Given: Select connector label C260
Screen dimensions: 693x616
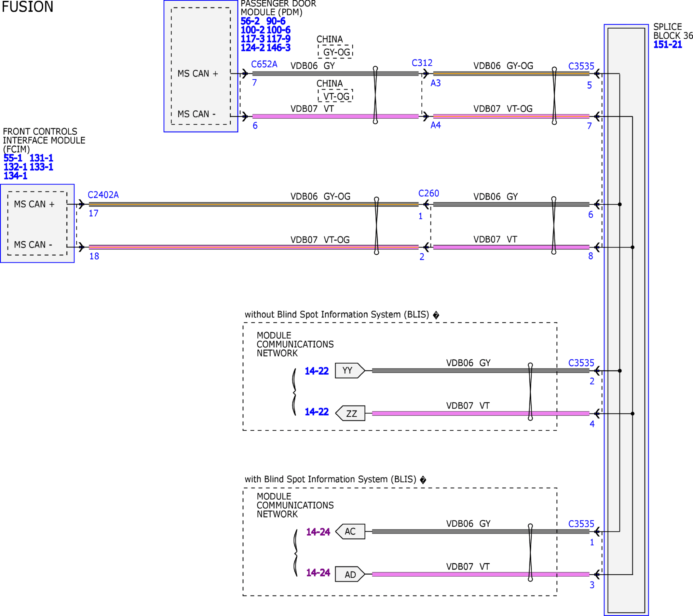Looking at the screenshot, I should tap(428, 194).
